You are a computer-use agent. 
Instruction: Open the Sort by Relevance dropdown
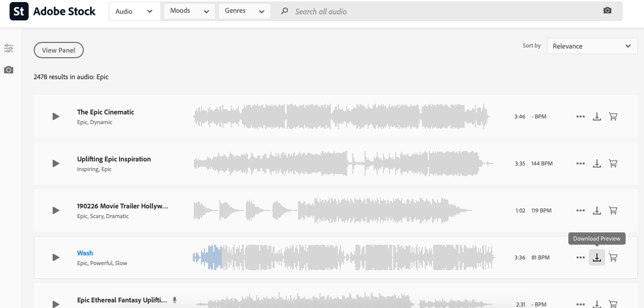(592, 46)
